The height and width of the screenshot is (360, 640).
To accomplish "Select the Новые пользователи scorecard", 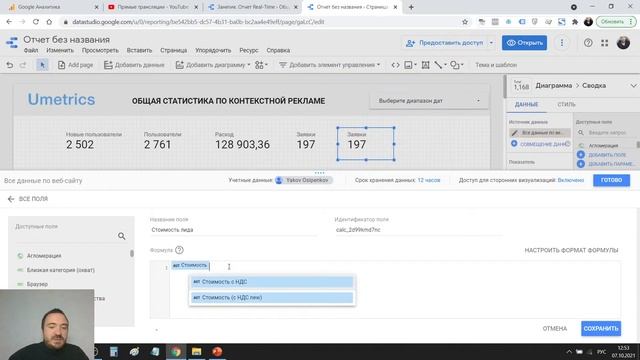I will [x=93, y=141].
